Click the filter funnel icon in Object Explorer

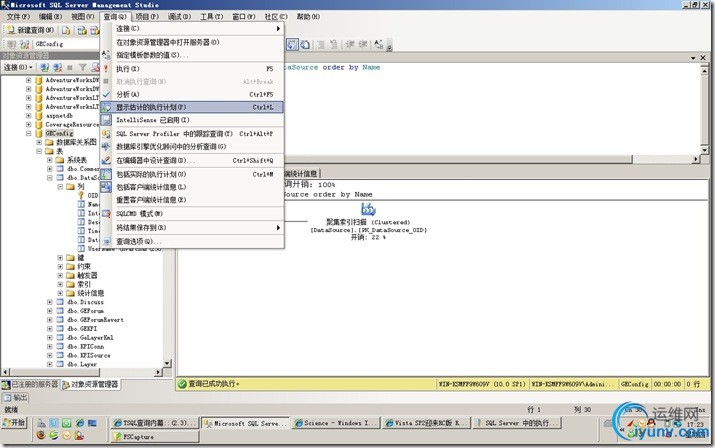click(x=83, y=68)
